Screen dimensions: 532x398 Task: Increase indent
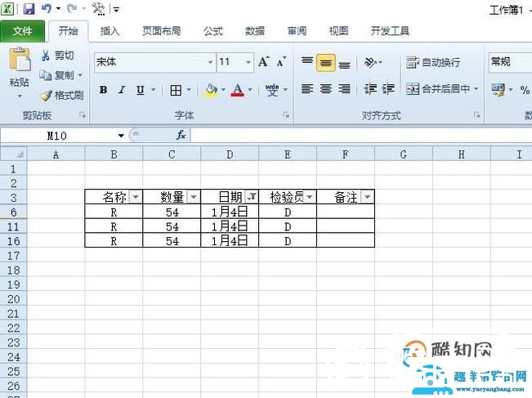(x=388, y=89)
